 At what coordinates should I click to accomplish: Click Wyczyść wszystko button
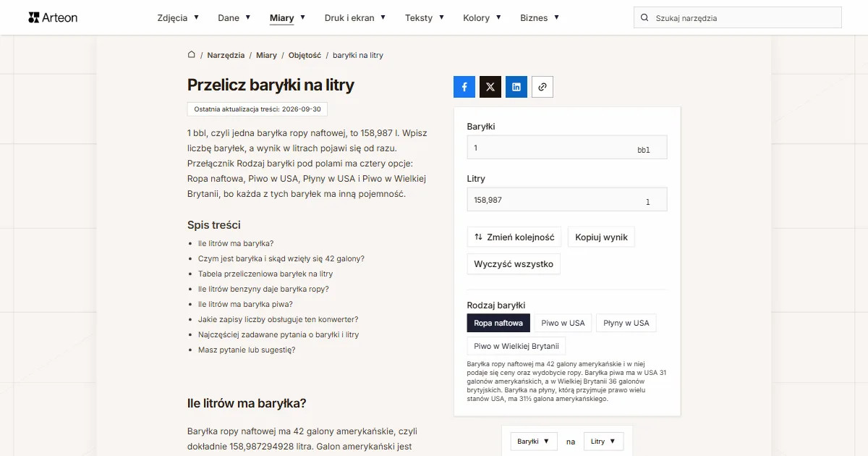click(x=514, y=264)
